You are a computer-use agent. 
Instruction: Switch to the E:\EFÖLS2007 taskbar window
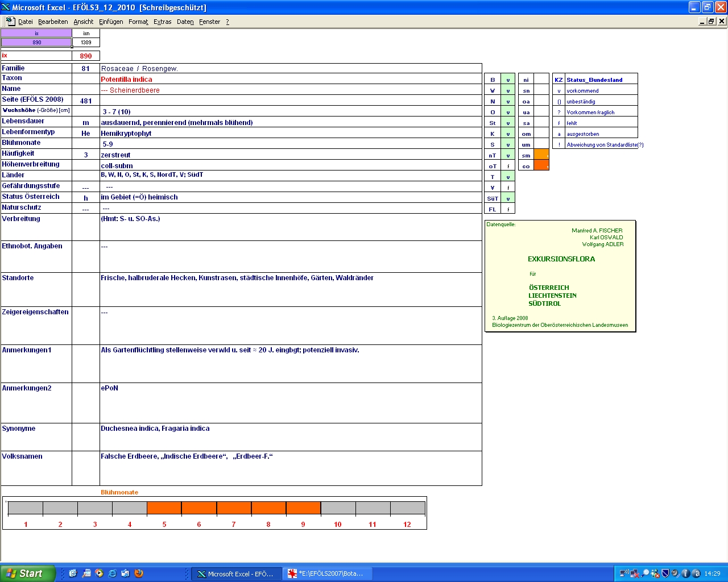click(x=328, y=573)
